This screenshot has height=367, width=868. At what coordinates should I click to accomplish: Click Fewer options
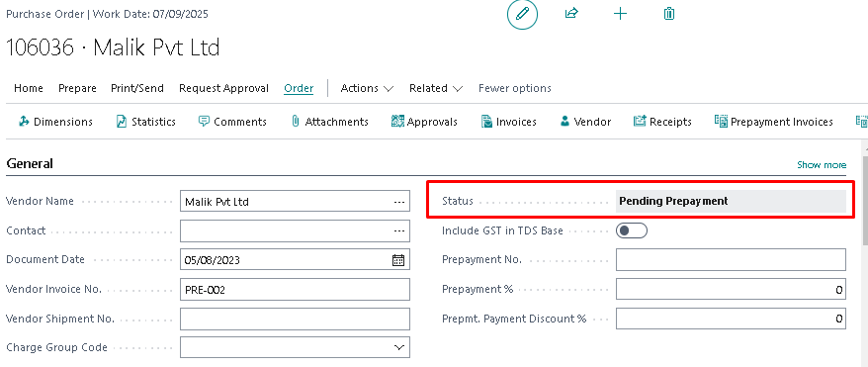click(515, 89)
